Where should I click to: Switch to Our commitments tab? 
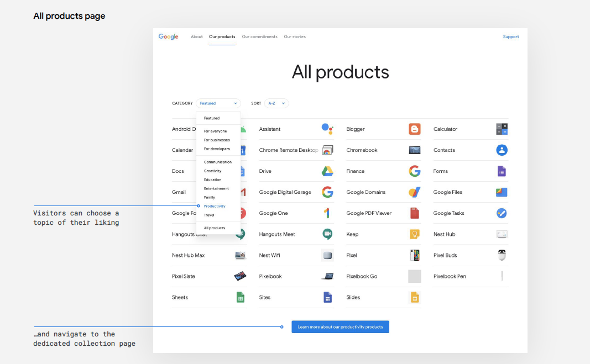tap(260, 37)
